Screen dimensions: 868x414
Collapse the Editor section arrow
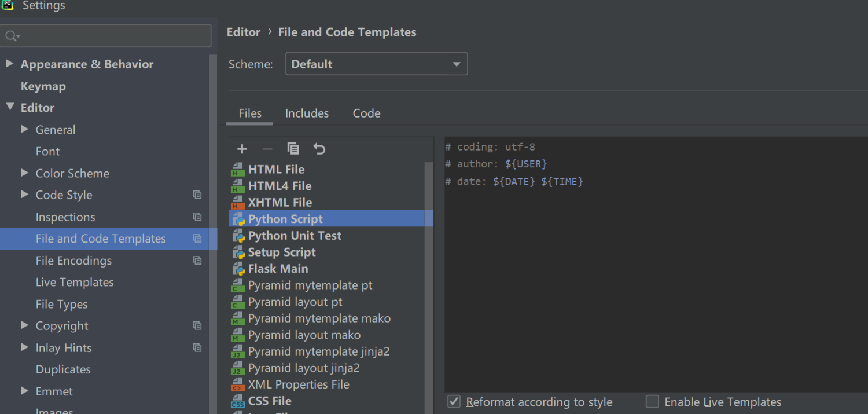9,107
